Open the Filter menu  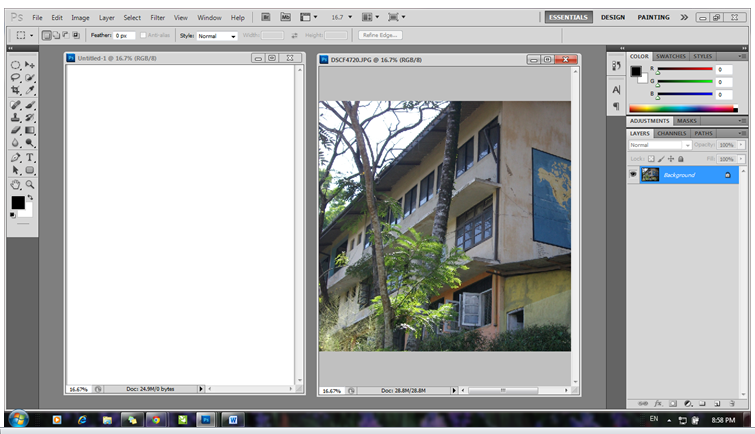point(157,18)
